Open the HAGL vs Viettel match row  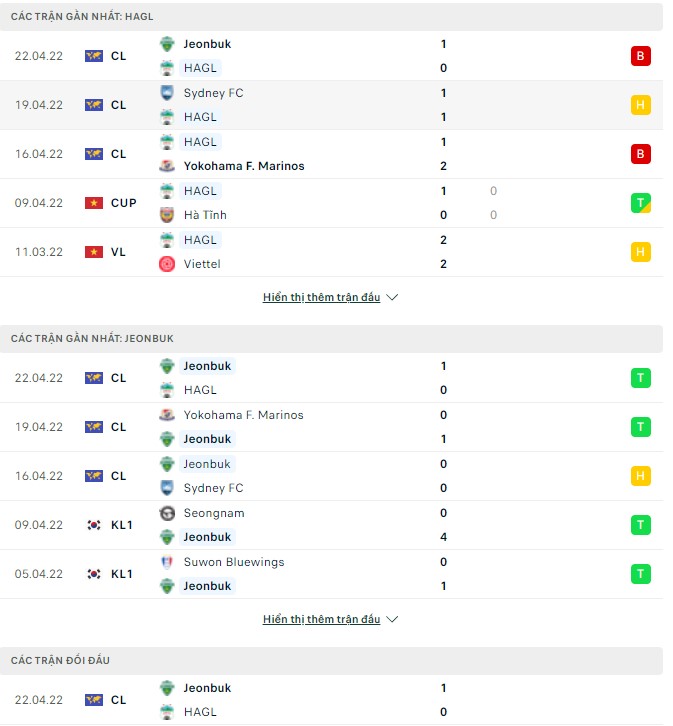tap(330, 252)
